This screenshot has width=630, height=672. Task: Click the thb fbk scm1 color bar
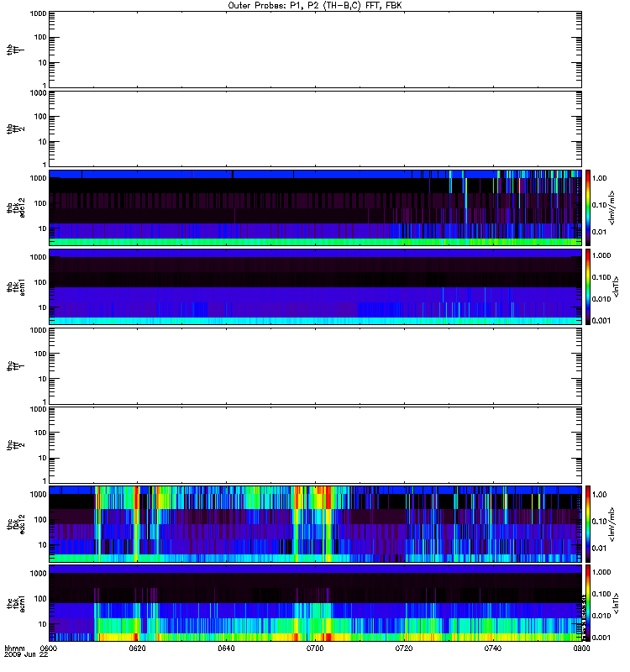tap(588, 286)
